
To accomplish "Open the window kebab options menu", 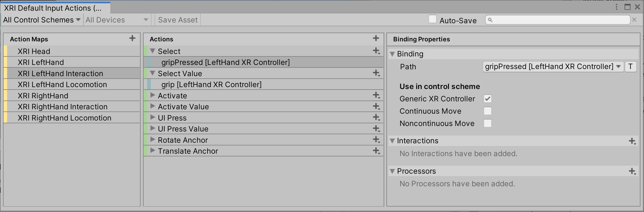I will click(x=617, y=7).
